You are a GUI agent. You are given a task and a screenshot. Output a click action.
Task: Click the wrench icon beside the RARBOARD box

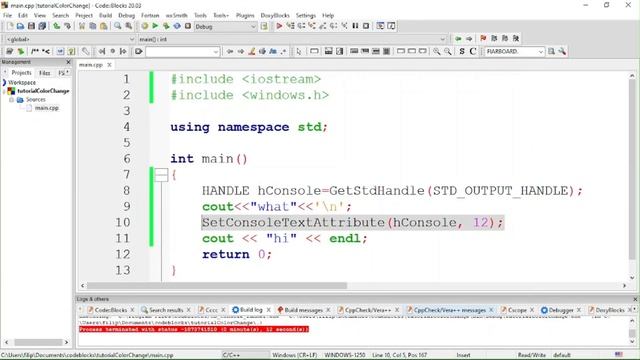pyautogui.click(x=562, y=51)
